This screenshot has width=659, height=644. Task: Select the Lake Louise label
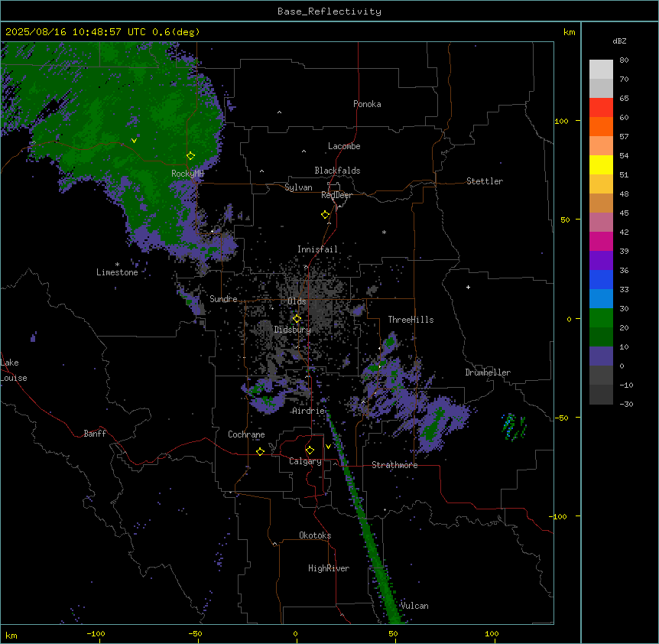[14, 370]
